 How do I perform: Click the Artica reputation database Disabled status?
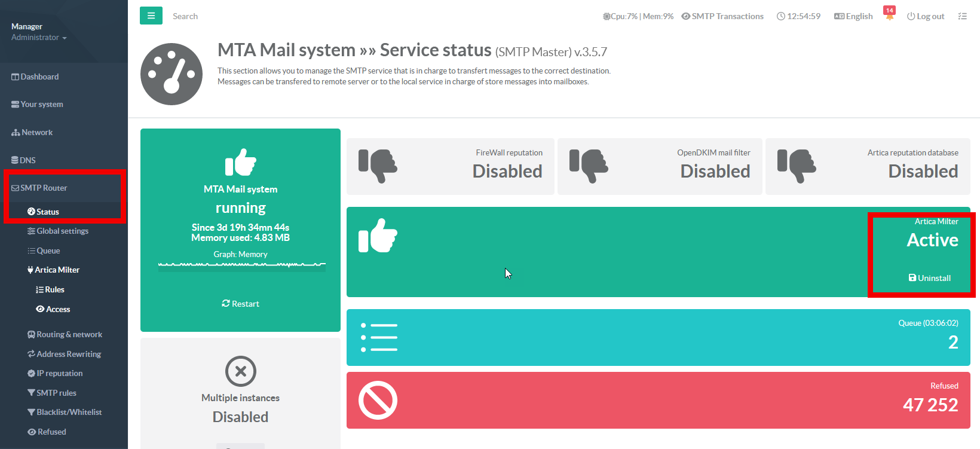click(923, 172)
